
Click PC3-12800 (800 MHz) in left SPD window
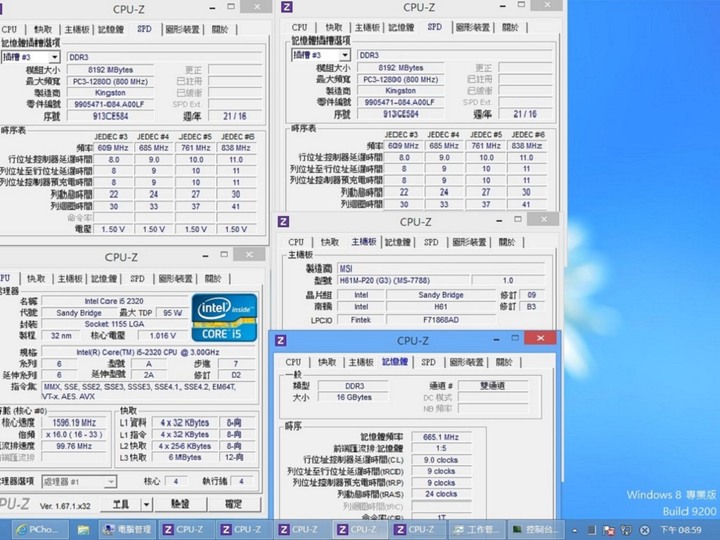(111, 82)
